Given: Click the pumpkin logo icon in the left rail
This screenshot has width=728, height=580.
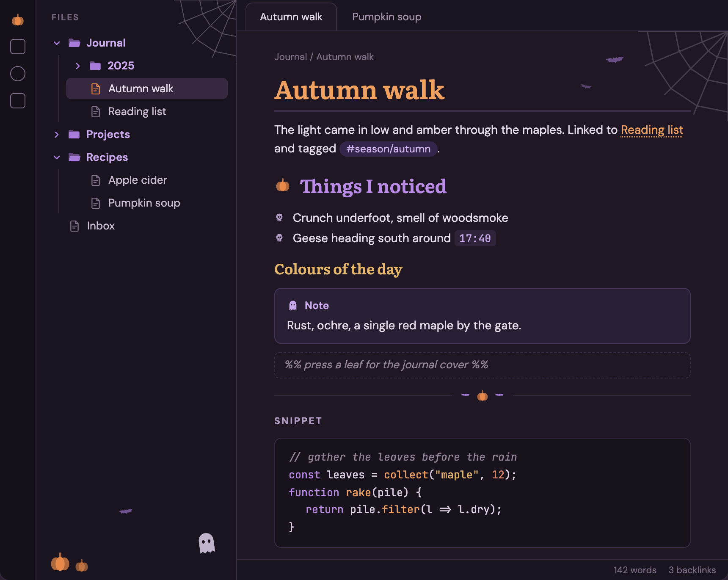Looking at the screenshot, I should [x=18, y=20].
